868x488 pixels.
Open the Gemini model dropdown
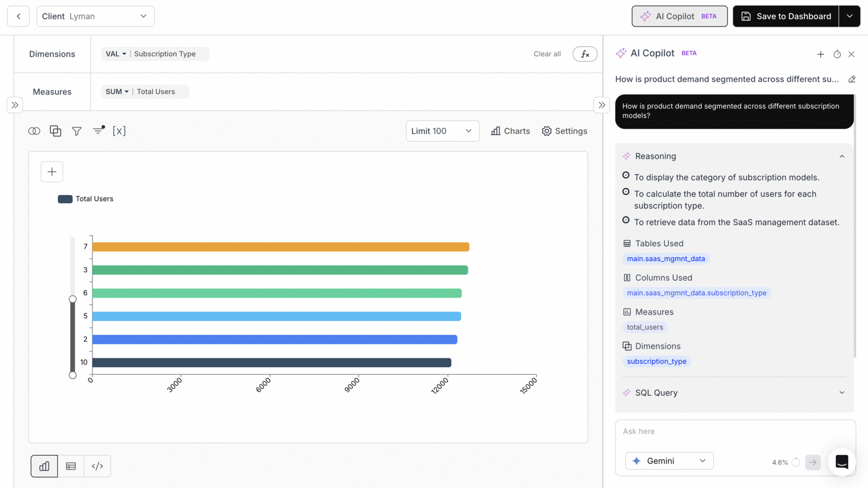(x=669, y=461)
